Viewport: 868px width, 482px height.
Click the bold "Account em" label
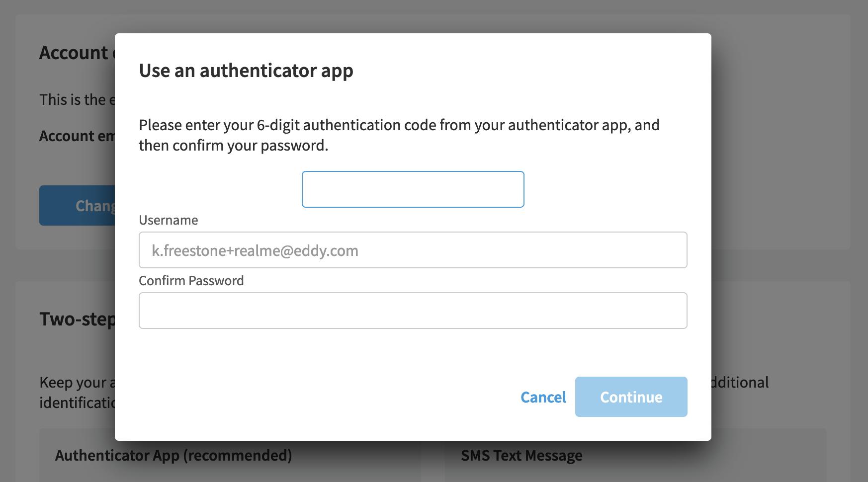77,136
